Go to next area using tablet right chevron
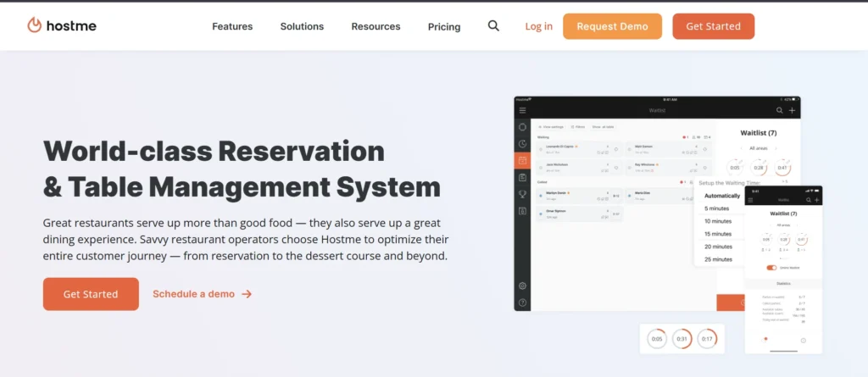Screen dimensions: 868x377 [x=776, y=148]
